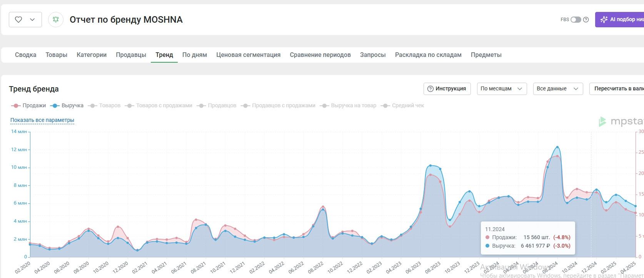Click the 6 млн y-axis label
644x278 pixels.
(20, 203)
